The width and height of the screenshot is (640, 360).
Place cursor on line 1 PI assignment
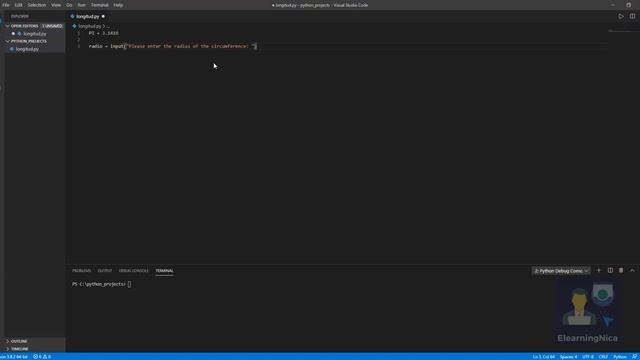coord(104,33)
